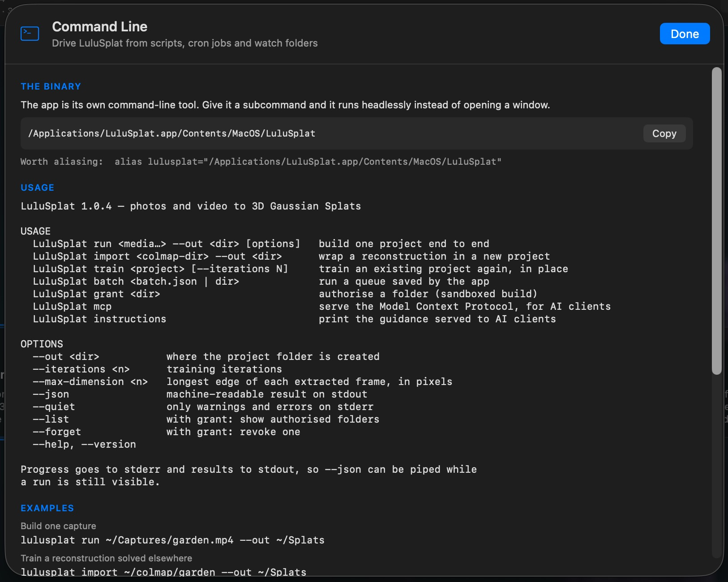The height and width of the screenshot is (582, 728).
Task: Click the "--out <dir>" option
Action: coord(66,356)
